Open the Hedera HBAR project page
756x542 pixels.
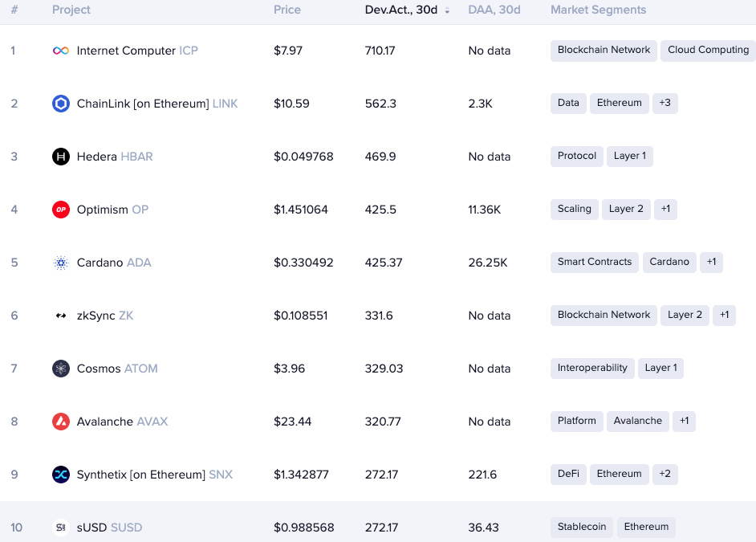(115, 157)
